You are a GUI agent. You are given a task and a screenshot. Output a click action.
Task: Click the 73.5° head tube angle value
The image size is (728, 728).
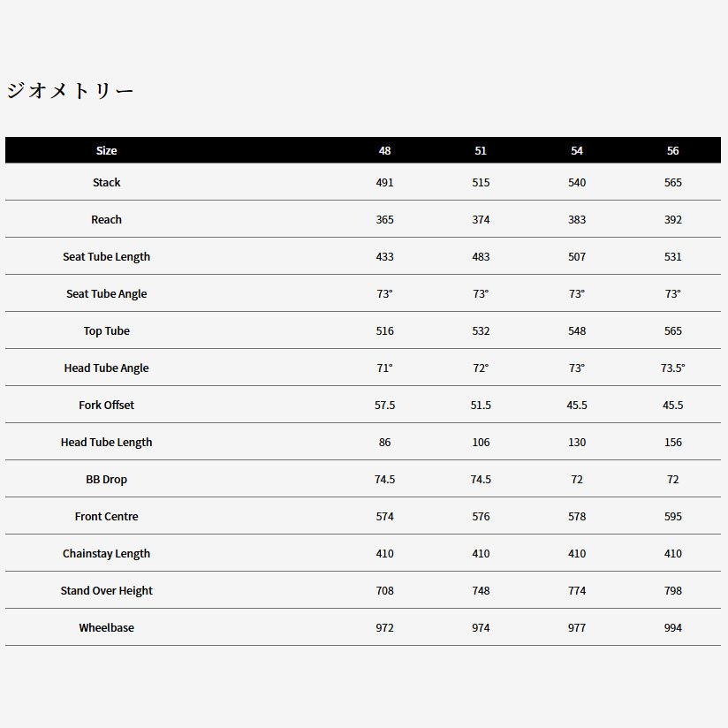coord(673,368)
